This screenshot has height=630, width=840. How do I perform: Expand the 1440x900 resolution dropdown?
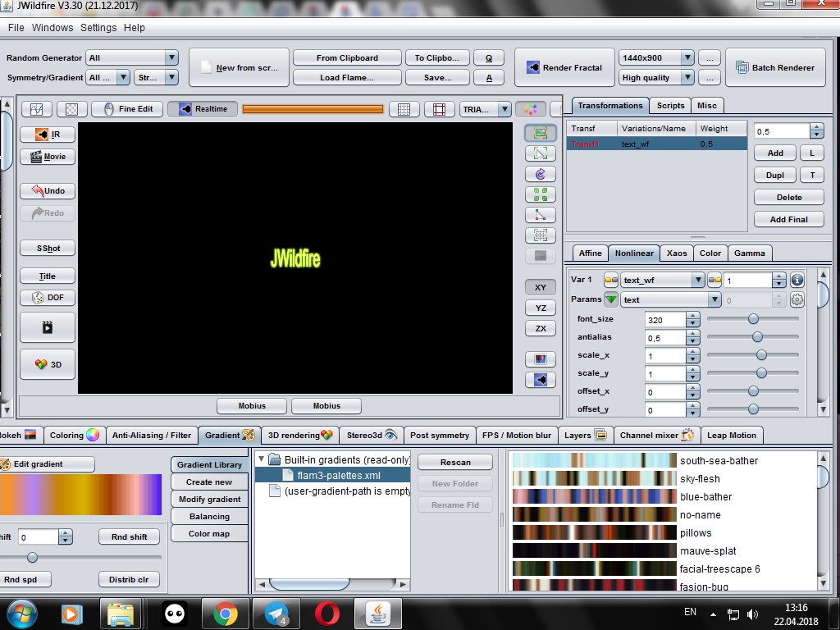tap(656, 58)
